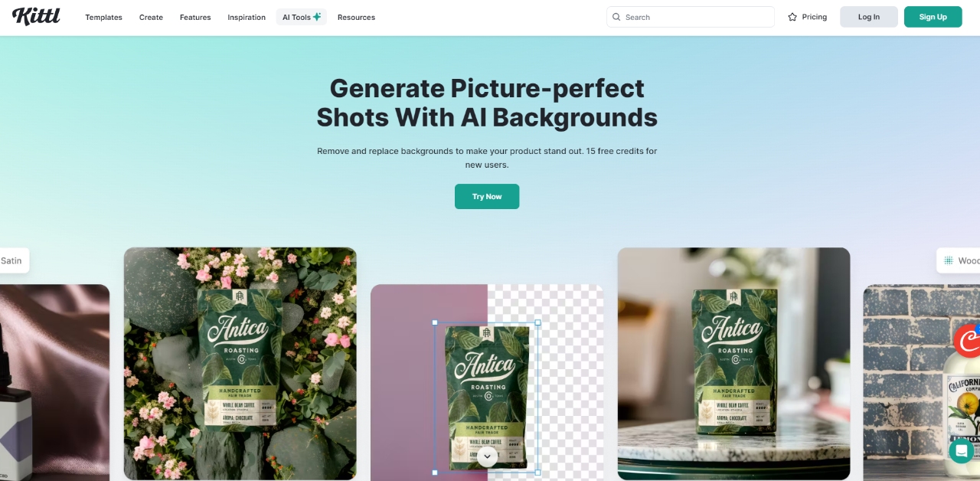Click the Log In button
Image resolution: width=980 pixels, height=481 pixels.
pyautogui.click(x=868, y=17)
